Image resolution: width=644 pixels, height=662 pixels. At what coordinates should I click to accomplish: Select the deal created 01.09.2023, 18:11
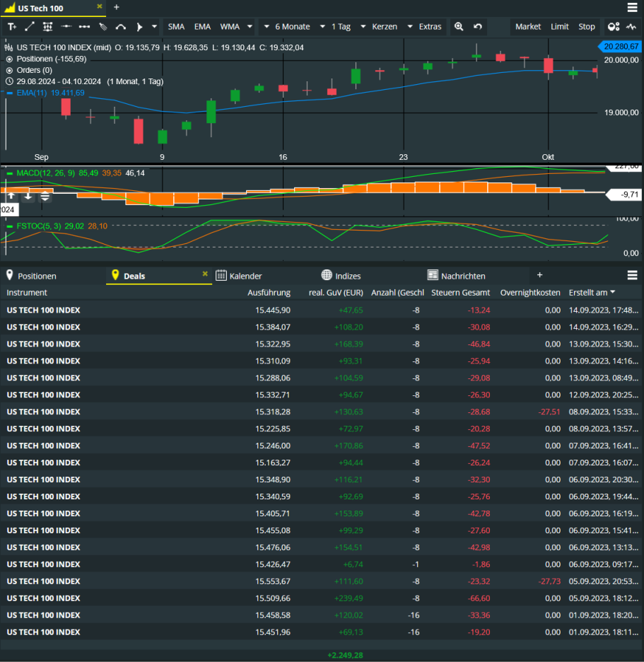click(321, 632)
